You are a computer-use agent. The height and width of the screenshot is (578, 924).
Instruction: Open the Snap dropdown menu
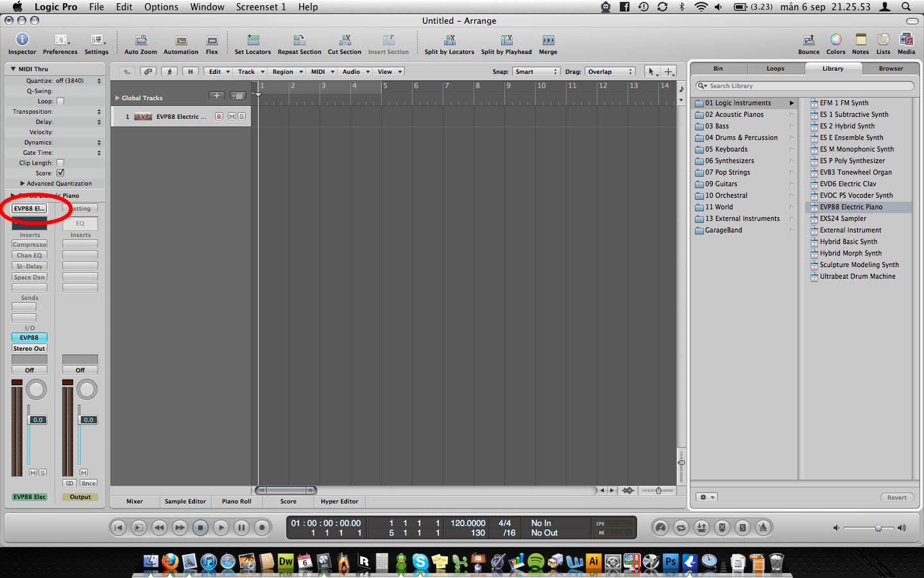point(536,72)
